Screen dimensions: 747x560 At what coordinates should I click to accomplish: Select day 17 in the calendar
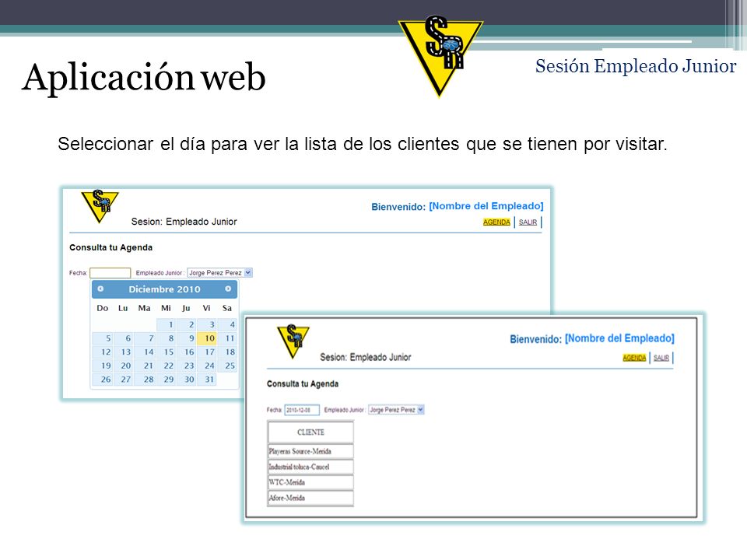(x=207, y=352)
